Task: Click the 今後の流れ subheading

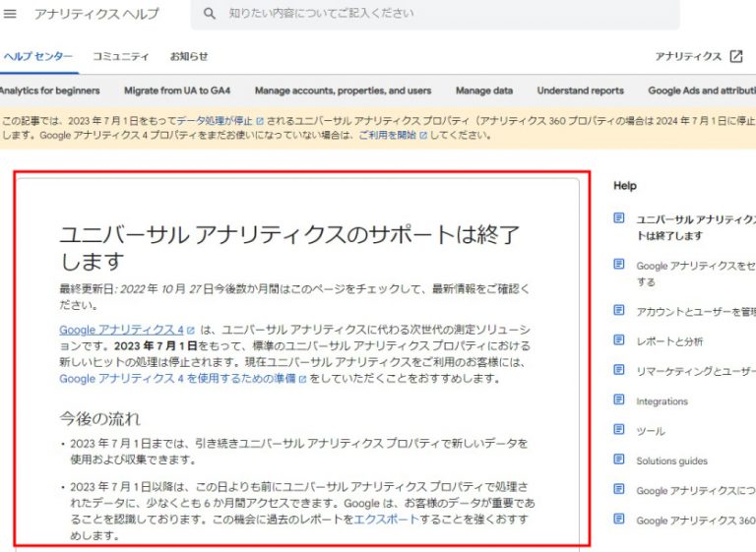Action: coord(99,418)
